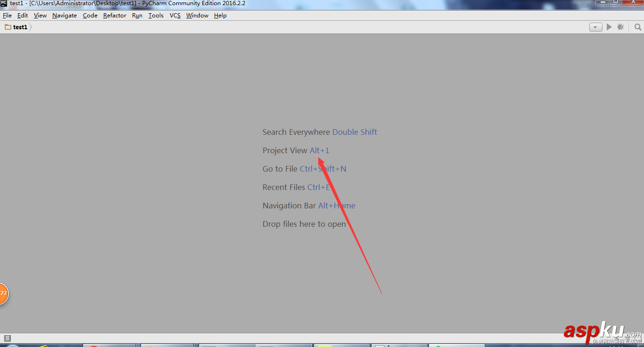
Task: Open the Window menu
Action: (x=197, y=16)
